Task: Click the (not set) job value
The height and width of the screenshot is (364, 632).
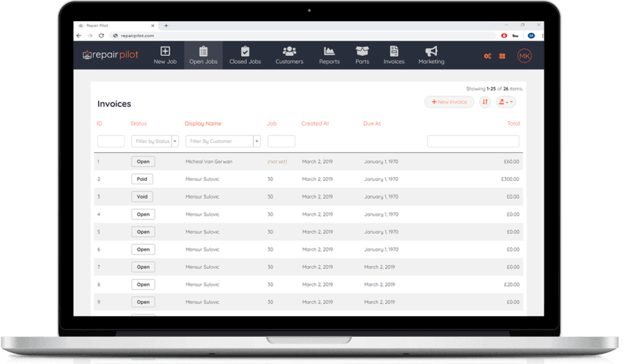Action: pos(277,162)
